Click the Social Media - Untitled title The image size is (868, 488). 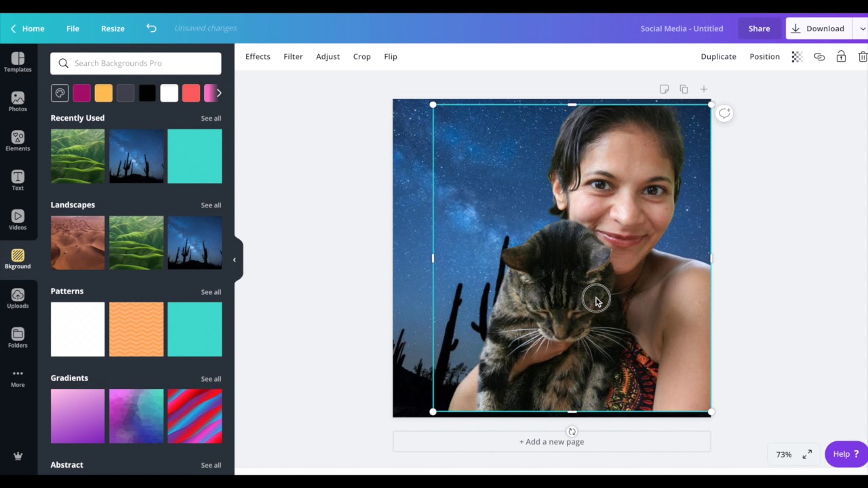point(682,28)
